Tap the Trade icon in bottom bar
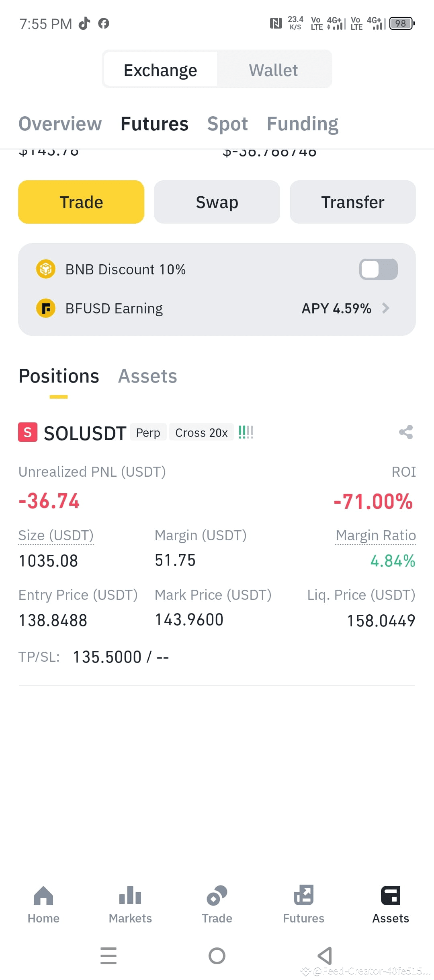The height and width of the screenshot is (980, 434). 217,896
